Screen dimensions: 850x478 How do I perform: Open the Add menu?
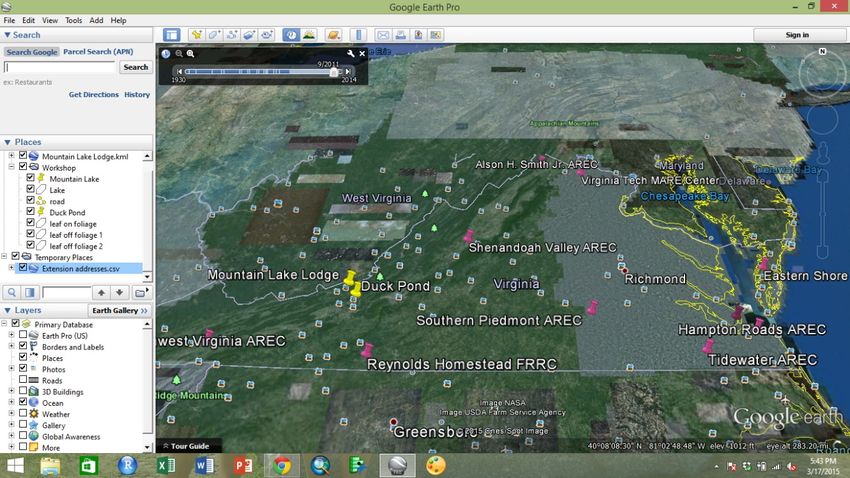(x=96, y=20)
